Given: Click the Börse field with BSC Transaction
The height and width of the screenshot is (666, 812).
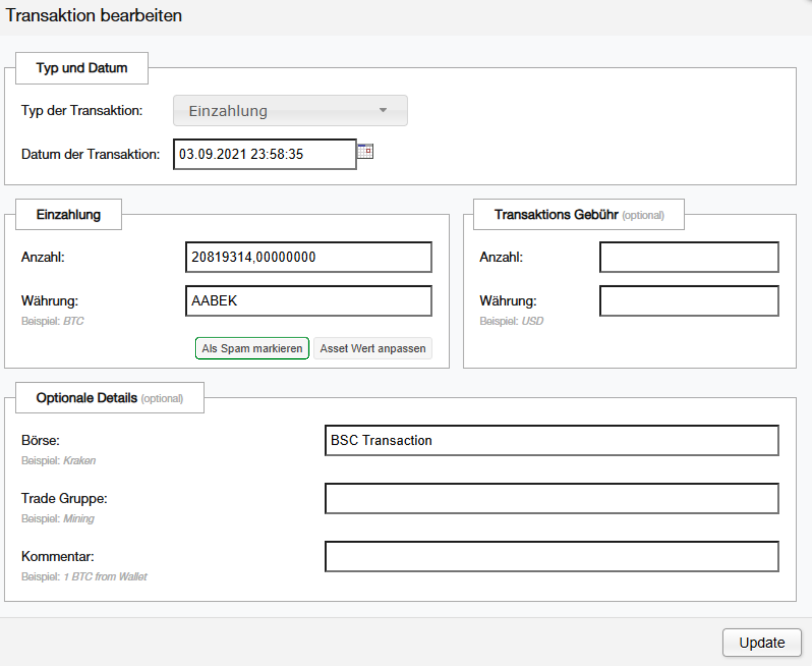Looking at the screenshot, I should [551, 440].
